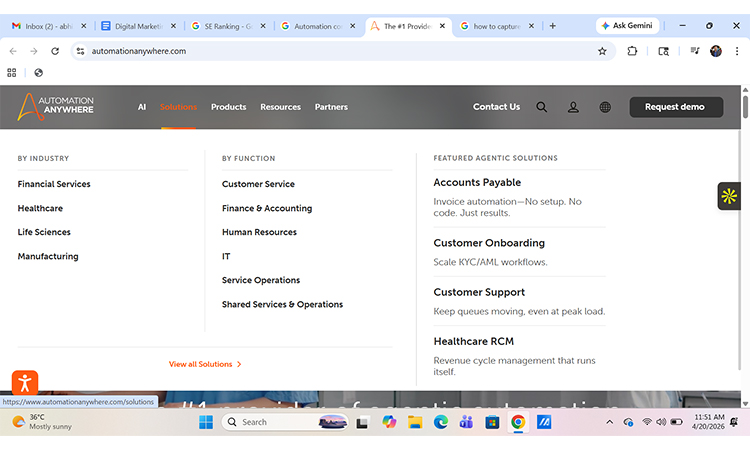Click Ask Gemini button
The width and height of the screenshot is (750, 450).
pos(627,26)
